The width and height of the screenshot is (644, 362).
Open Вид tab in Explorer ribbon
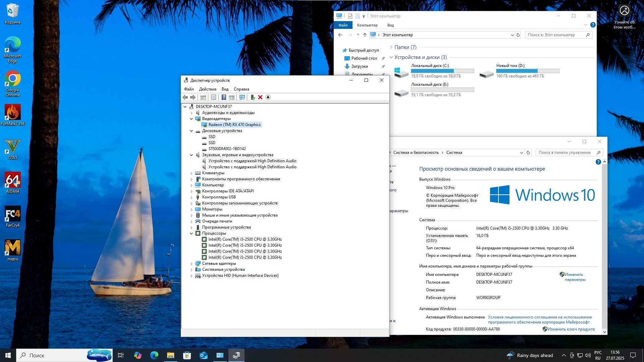click(390, 25)
